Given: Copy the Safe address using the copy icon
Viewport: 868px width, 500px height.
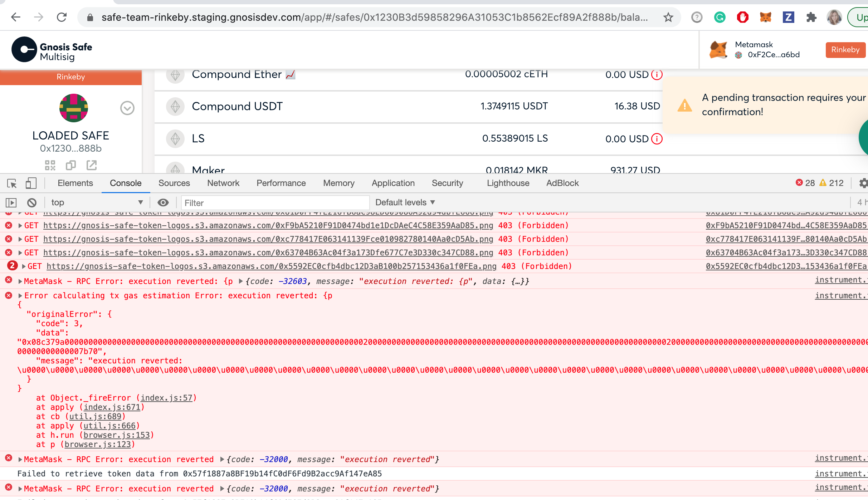Looking at the screenshot, I should [x=70, y=165].
